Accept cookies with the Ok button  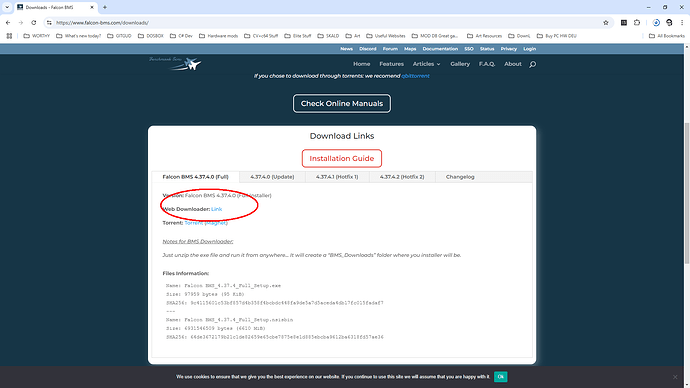click(x=500, y=377)
